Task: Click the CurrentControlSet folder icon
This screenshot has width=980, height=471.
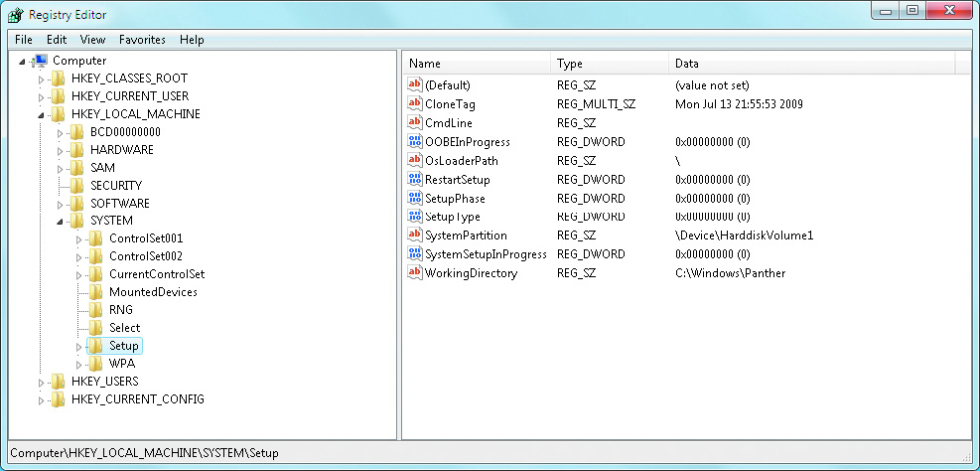Action: click(x=95, y=274)
